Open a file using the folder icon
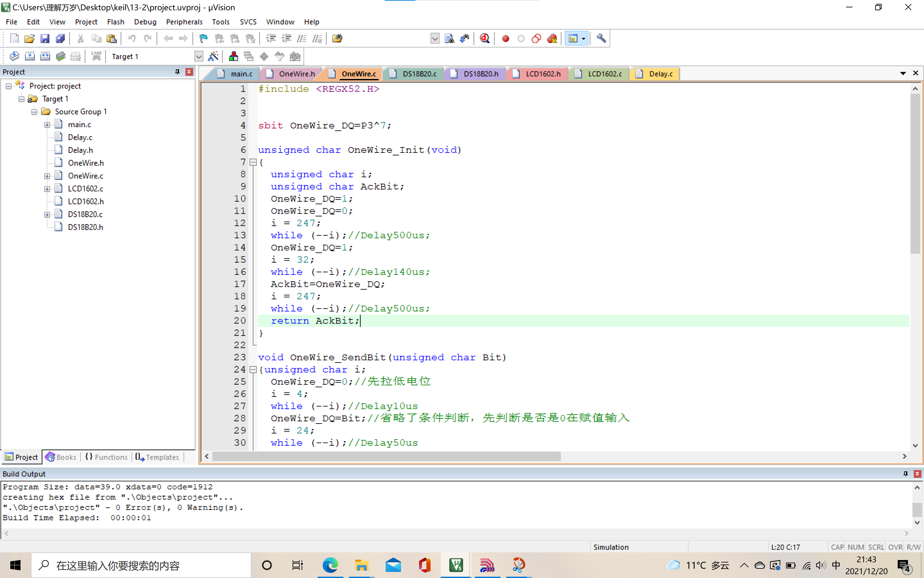The height and width of the screenshot is (578, 924). [30, 38]
